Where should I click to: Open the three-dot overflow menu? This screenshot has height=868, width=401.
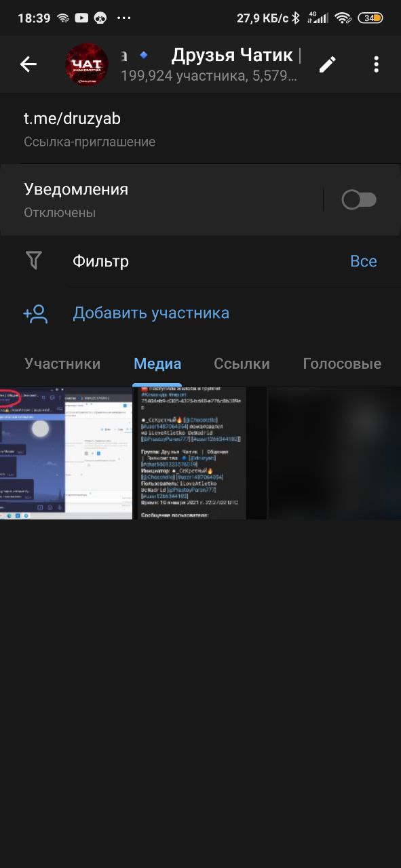(376, 64)
